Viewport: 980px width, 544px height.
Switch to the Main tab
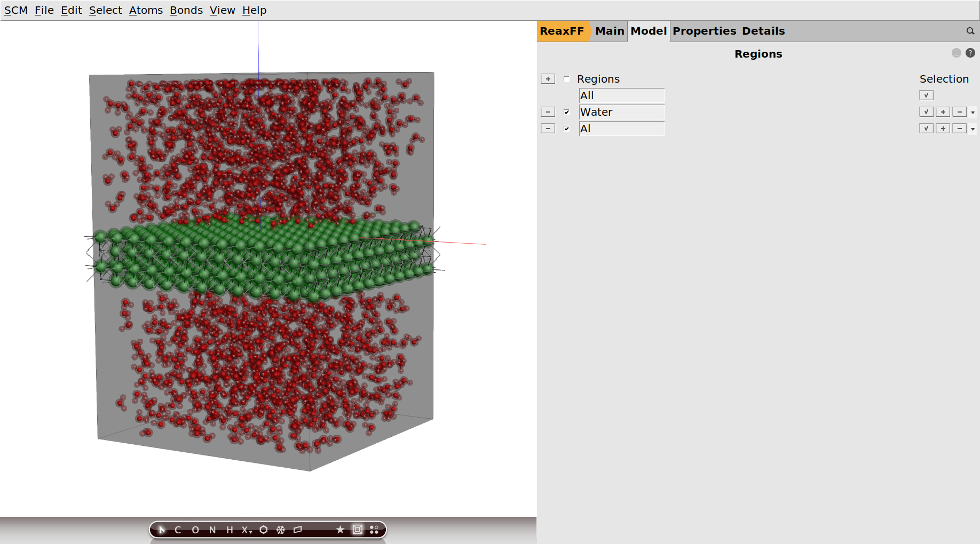click(x=610, y=31)
